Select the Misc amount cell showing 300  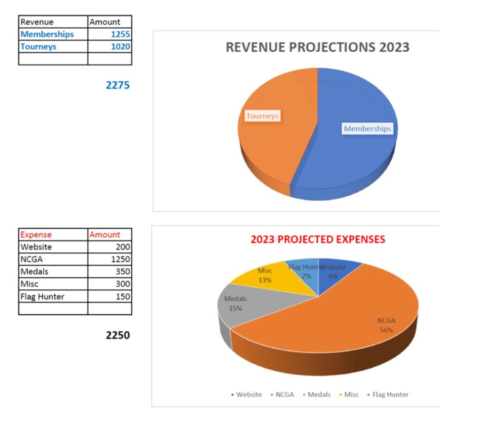(110, 284)
